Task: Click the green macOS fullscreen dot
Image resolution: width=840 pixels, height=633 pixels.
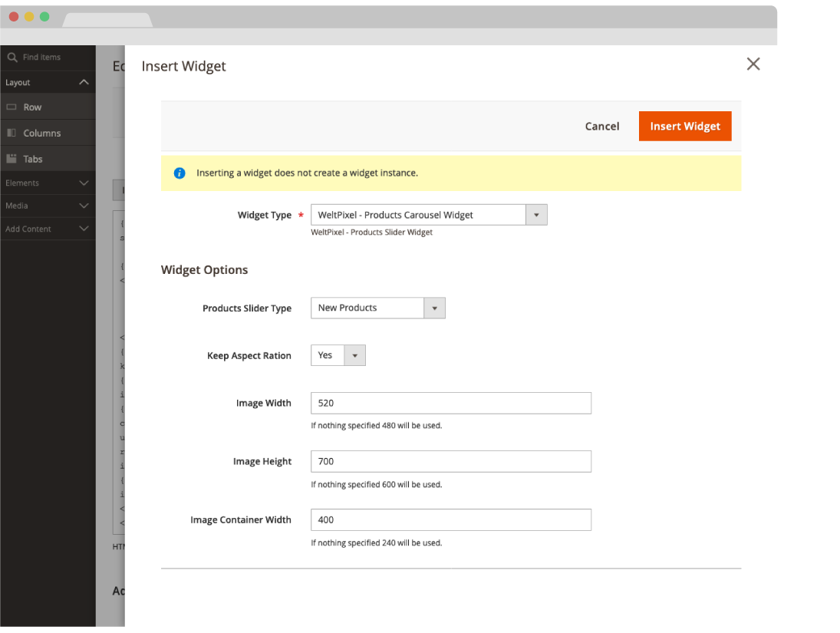Action: [44, 17]
